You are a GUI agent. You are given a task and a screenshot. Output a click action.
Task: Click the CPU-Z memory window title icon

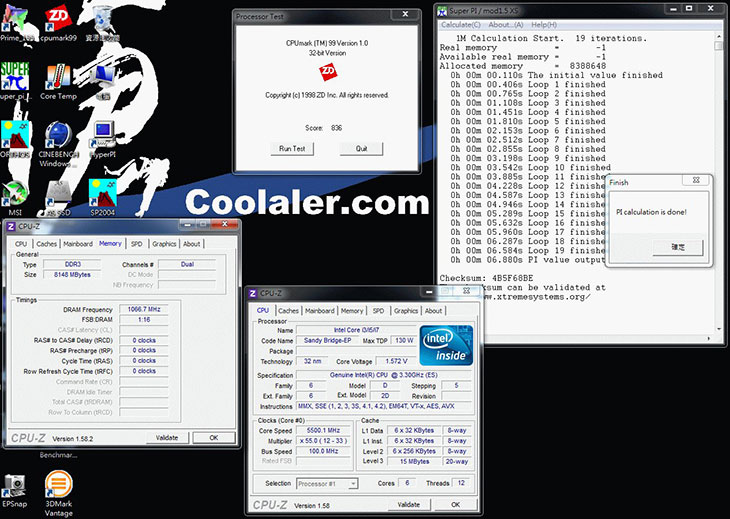(11, 226)
